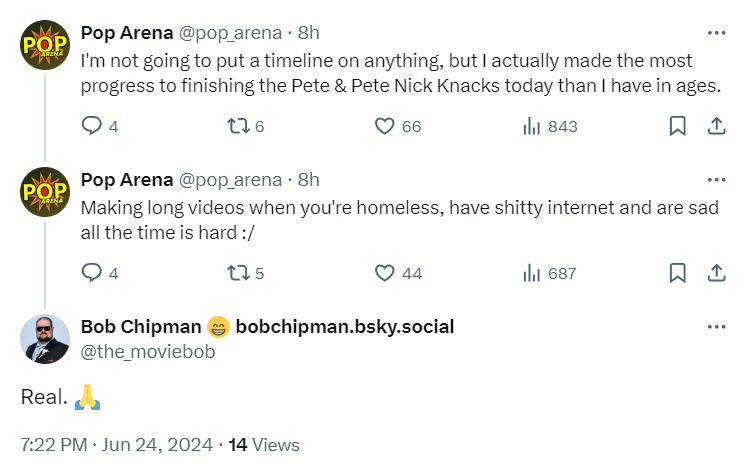Bookmark the first Pop Arena tweet

click(677, 127)
